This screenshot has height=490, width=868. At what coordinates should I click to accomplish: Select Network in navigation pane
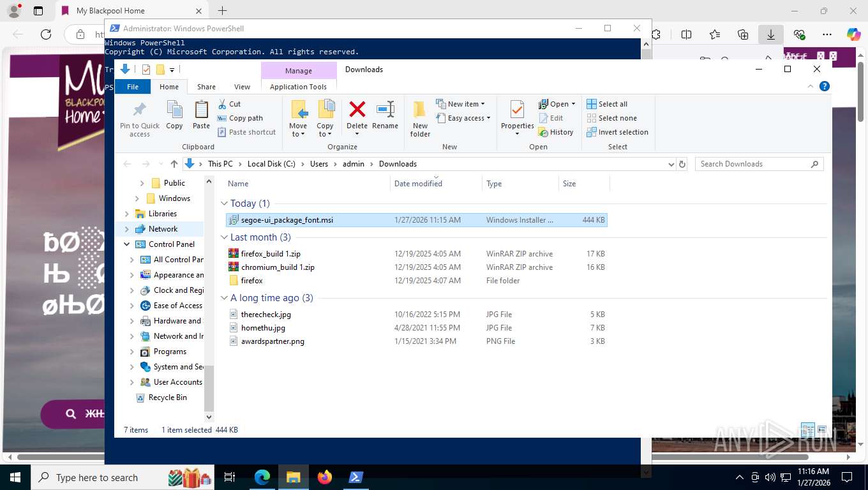pos(163,229)
